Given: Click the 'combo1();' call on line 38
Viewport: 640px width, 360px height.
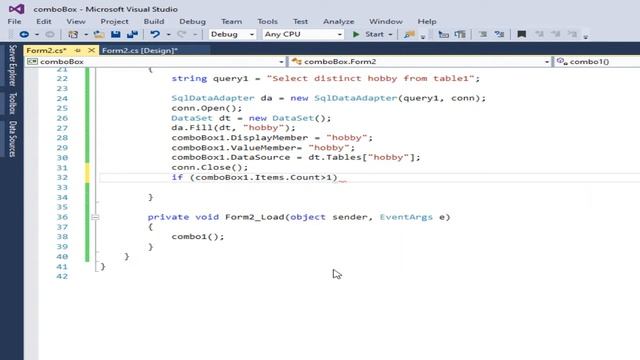Looking at the screenshot, I should 198,237.
